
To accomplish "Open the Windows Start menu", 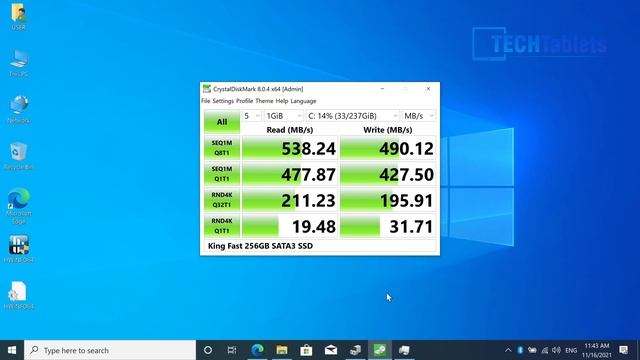I will click(x=12, y=350).
